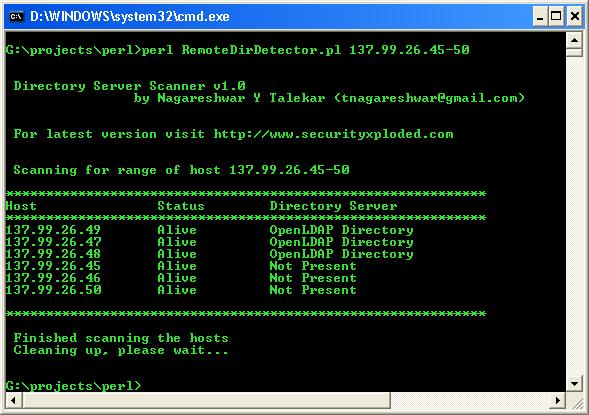Maximize the command prompt window
The image size is (589, 415).
click(556, 17)
